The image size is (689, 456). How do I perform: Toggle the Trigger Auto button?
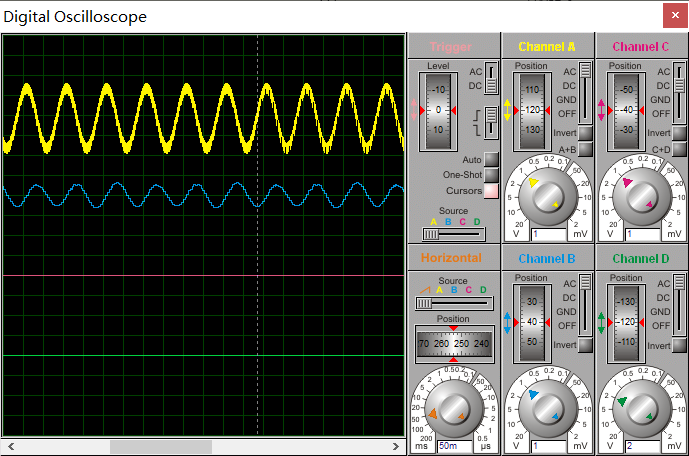(491, 159)
